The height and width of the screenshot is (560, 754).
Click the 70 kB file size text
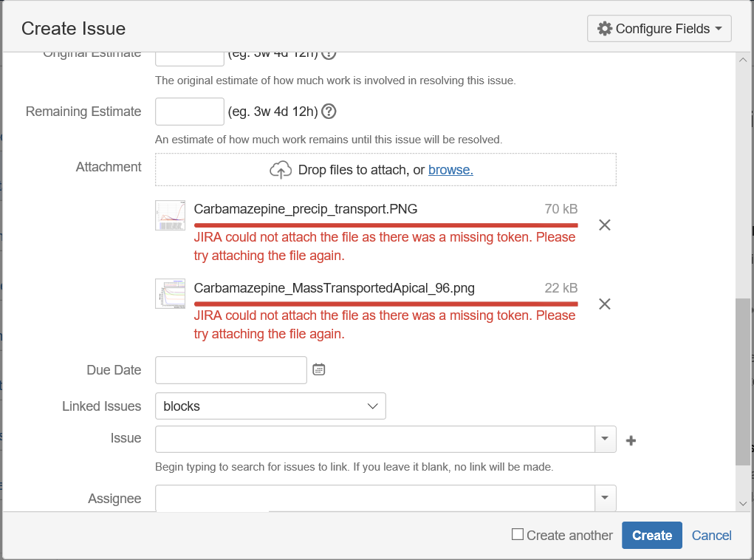tap(561, 209)
